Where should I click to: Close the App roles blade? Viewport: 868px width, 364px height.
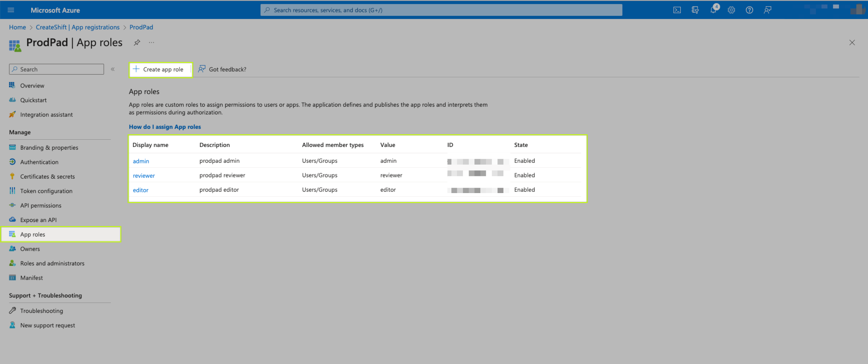[852, 43]
